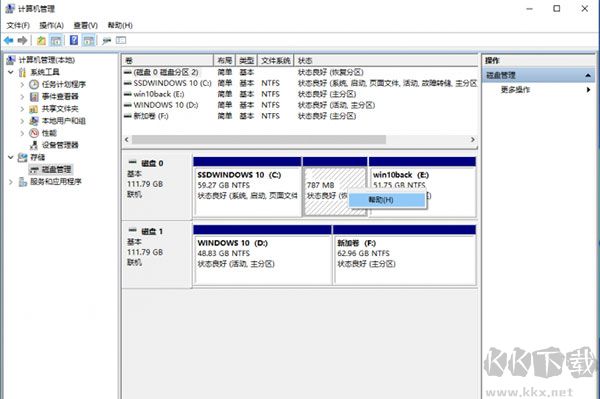Click the 磁盘管理 actions pane header

tap(538, 75)
